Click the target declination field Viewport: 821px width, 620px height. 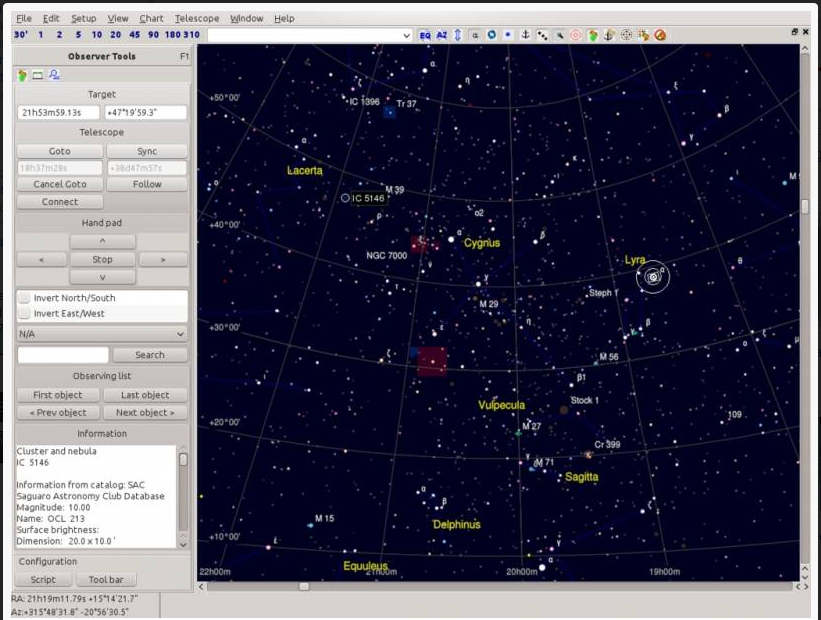146,113
